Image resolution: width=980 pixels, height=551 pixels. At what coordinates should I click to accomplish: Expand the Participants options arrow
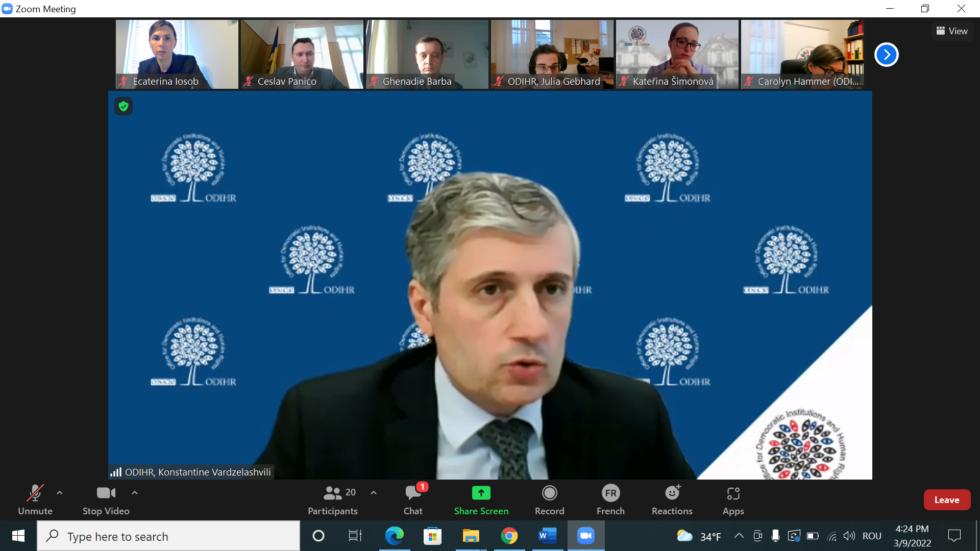[x=374, y=493]
